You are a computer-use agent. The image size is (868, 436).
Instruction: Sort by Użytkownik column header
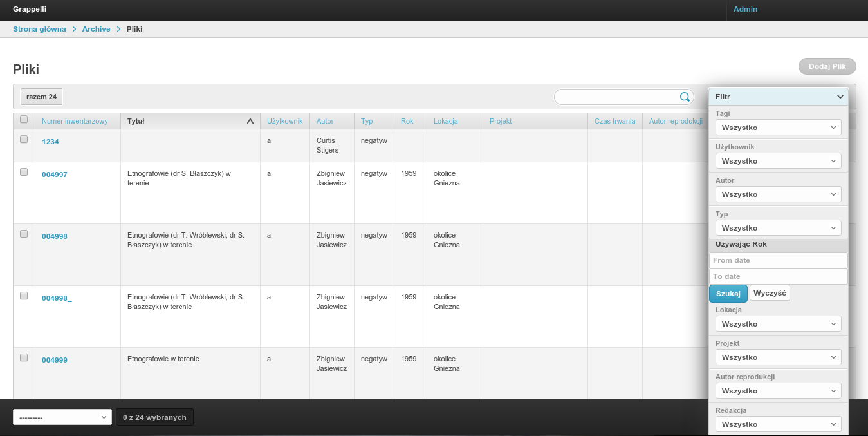(x=284, y=121)
